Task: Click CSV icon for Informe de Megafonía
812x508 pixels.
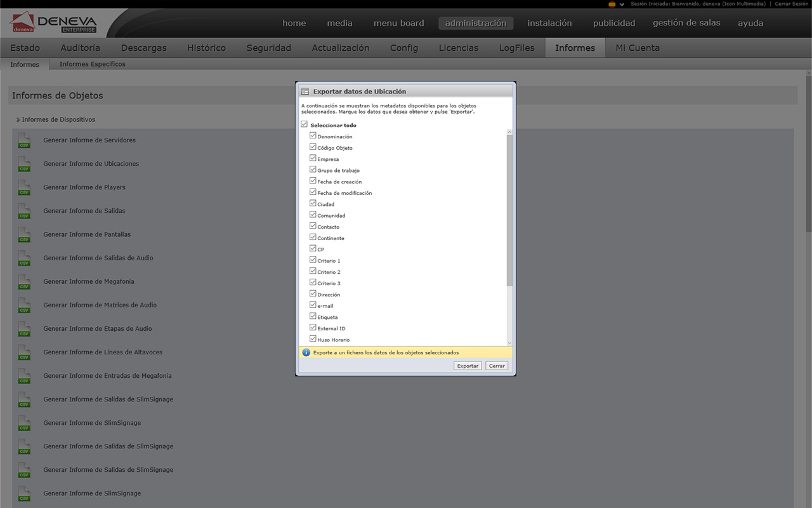Action: click(24, 282)
